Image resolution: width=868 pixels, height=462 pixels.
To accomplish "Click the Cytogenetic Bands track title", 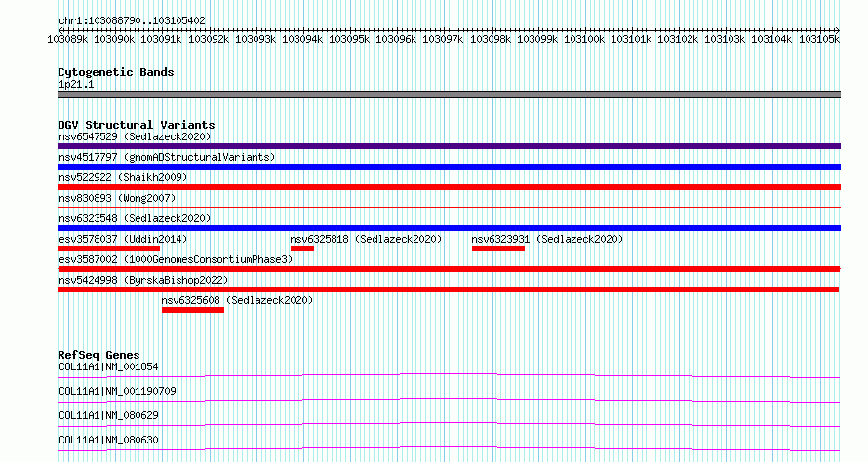I will pyautogui.click(x=116, y=72).
